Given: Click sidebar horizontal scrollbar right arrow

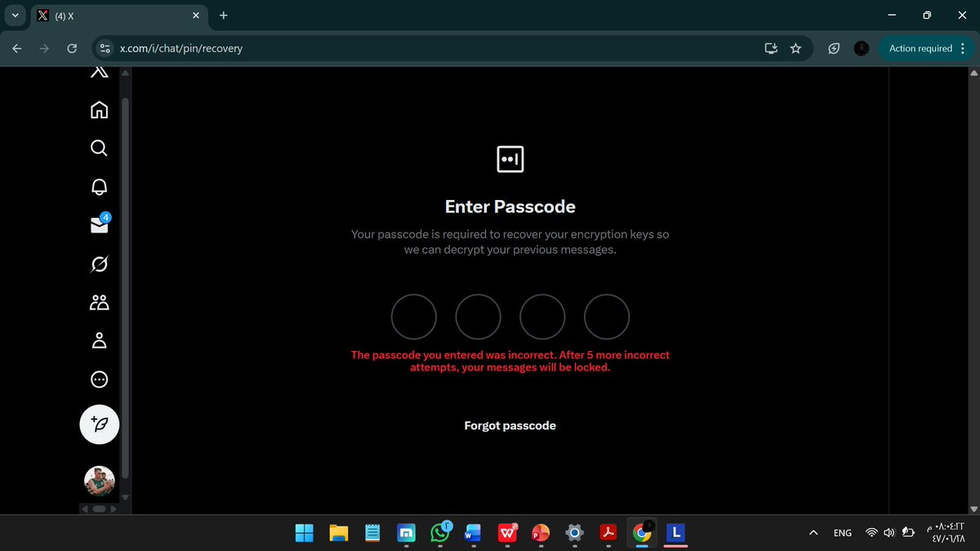Looking at the screenshot, I should [x=114, y=509].
